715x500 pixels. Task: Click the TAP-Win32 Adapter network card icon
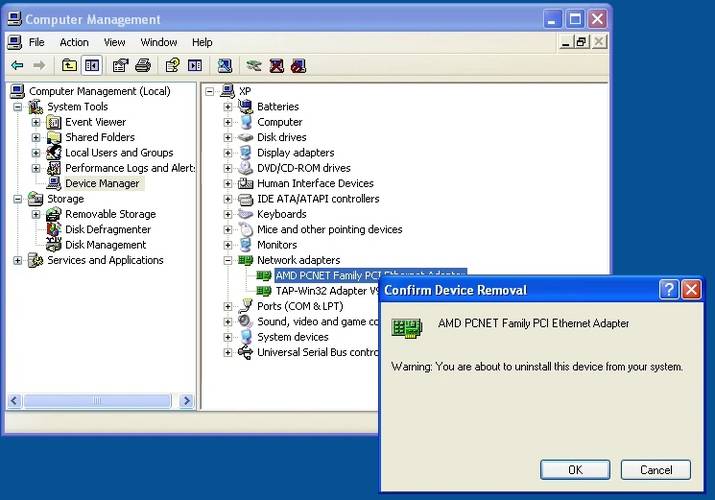(x=264, y=291)
